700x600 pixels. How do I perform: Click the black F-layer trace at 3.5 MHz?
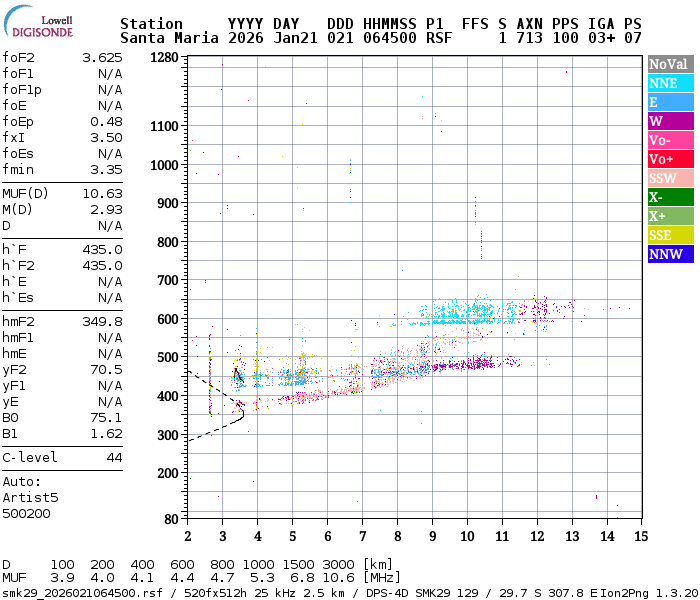[239, 375]
